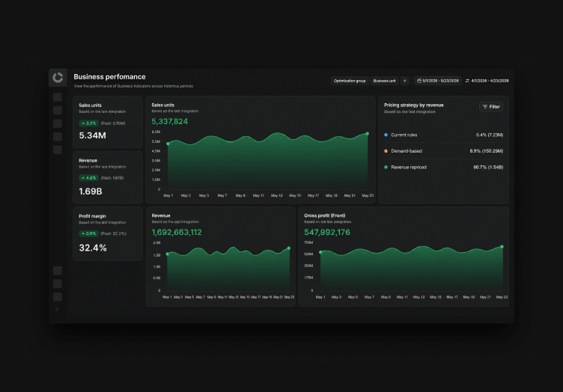Click the circular app logo in sidebar
This screenshot has width=563, height=392.
pyautogui.click(x=58, y=78)
